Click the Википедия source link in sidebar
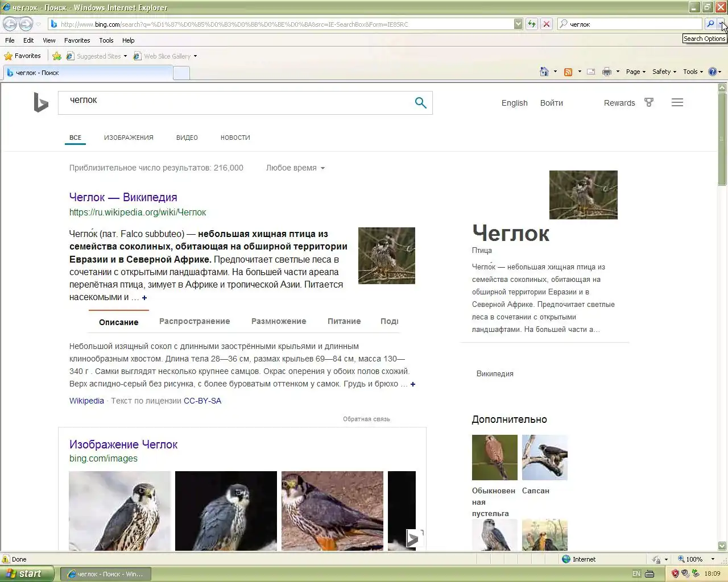 [x=495, y=373]
